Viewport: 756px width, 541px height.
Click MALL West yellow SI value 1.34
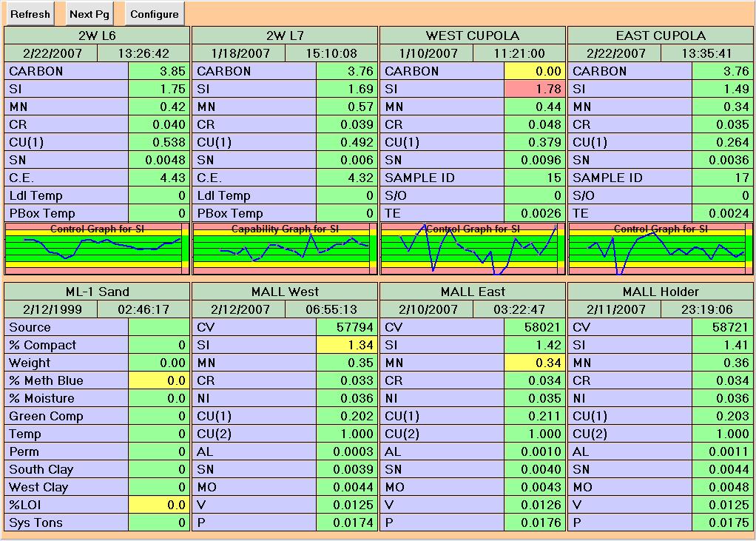tap(347, 345)
